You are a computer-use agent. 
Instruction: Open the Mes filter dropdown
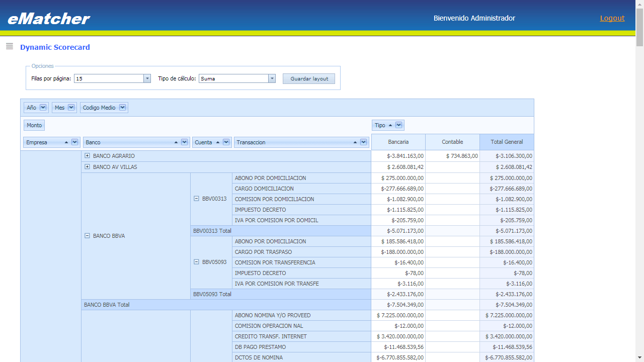tap(71, 107)
